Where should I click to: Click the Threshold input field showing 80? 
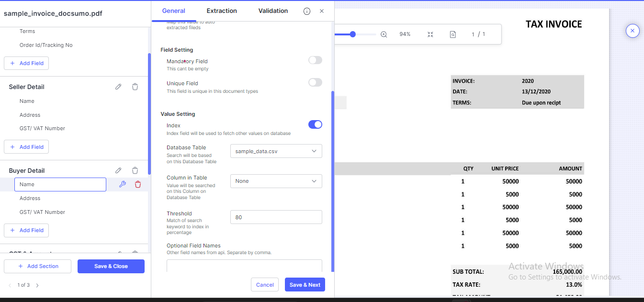(276, 217)
